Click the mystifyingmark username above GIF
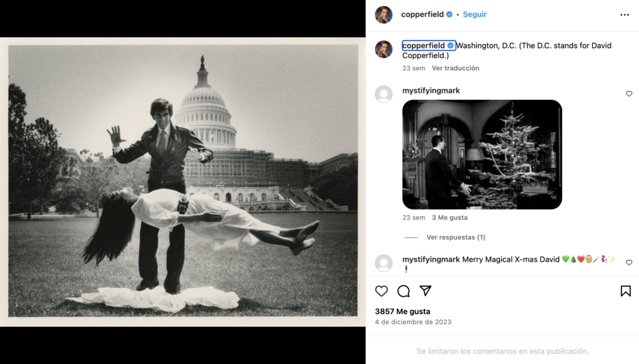The height and width of the screenshot is (364, 639). coord(431,90)
